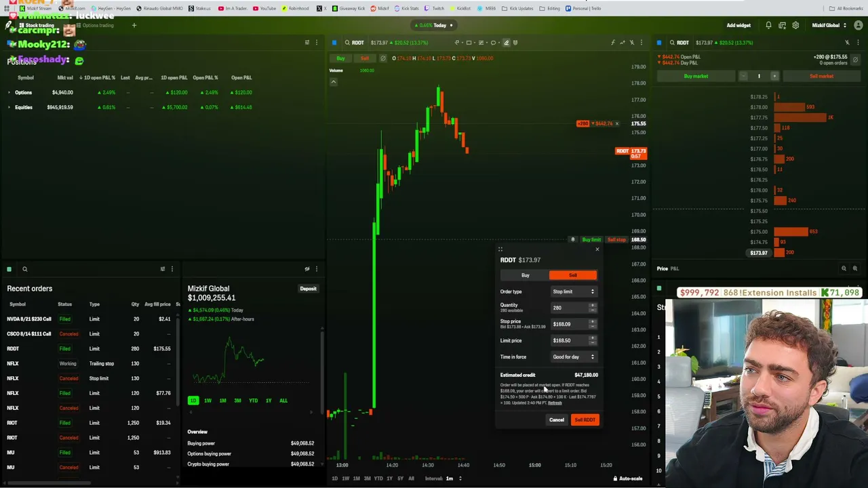
Task: Open layouts icon next to the bell
Action: 782,26
